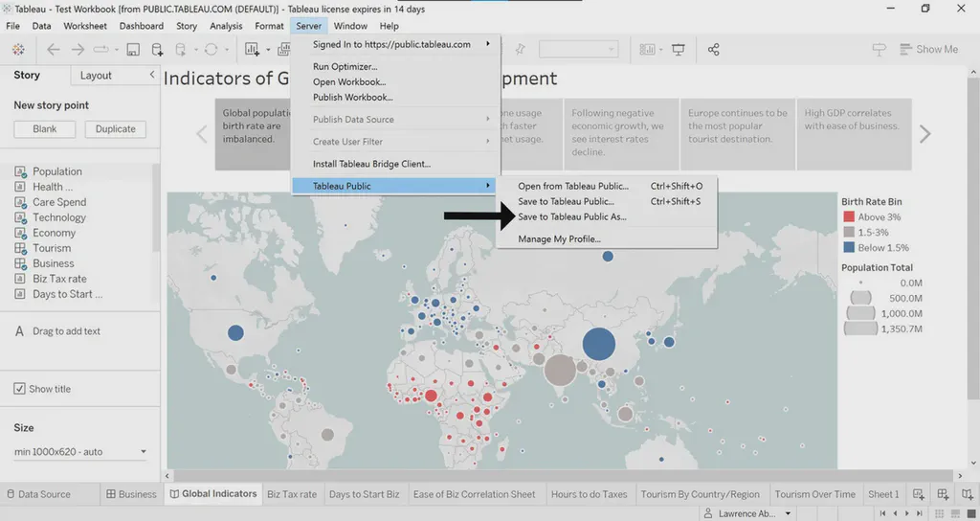Click 'Europe continues to be' story caption

click(x=738, y=134)
